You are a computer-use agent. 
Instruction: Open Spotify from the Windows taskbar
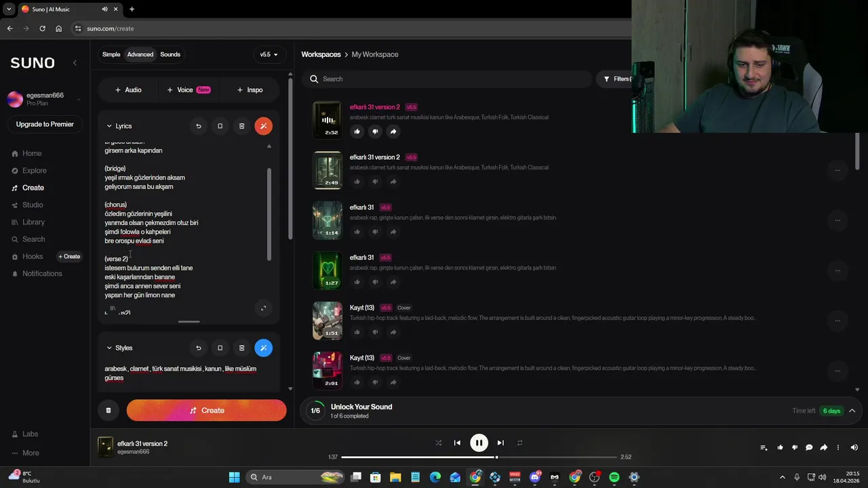point(614,477)
